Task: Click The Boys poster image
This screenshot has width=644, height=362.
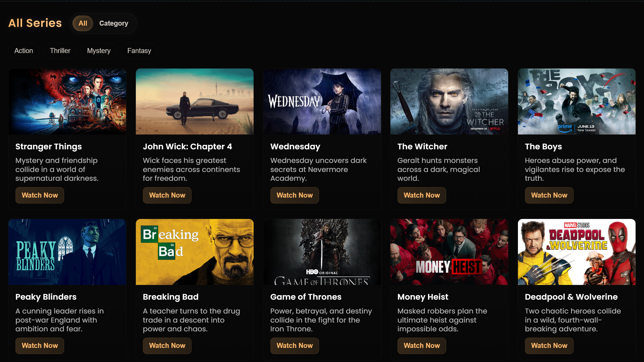Action: click(577, 102)
